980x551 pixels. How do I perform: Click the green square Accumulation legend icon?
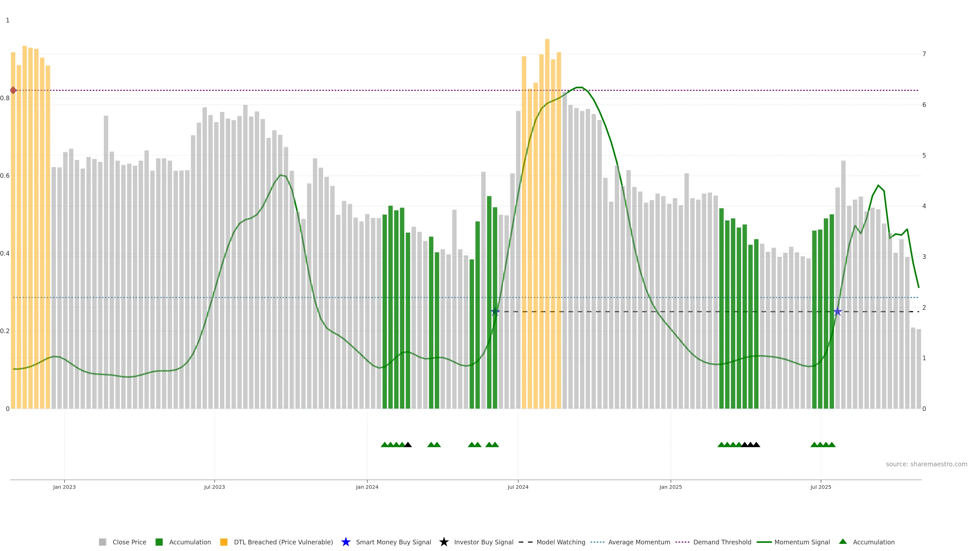pos(159,542)
